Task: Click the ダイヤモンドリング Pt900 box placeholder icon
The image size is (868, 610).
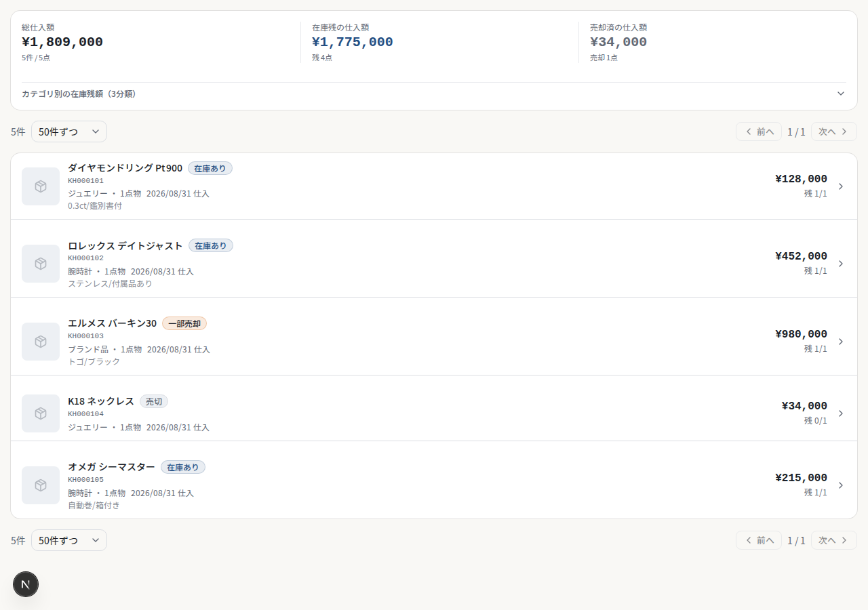Action: pos(41,186)
